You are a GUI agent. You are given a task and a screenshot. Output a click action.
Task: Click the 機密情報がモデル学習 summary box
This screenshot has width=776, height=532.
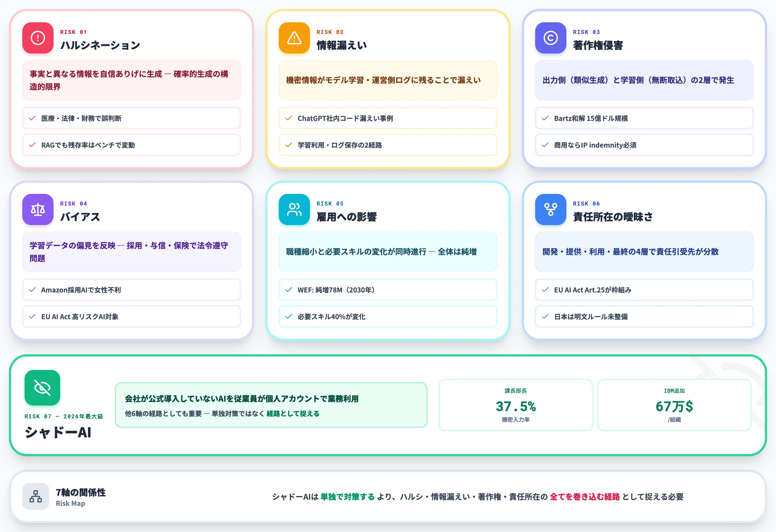(x=388, y=80)
